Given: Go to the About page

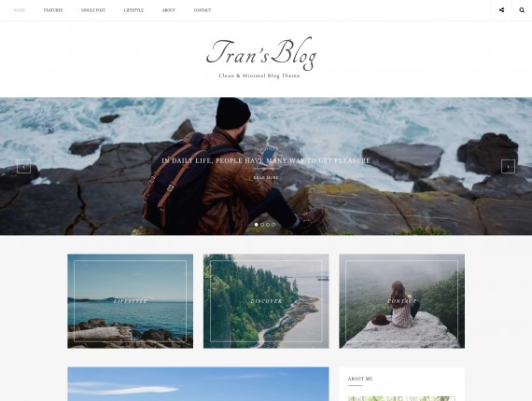Looking at the screenshot, I should coord(169,10).
